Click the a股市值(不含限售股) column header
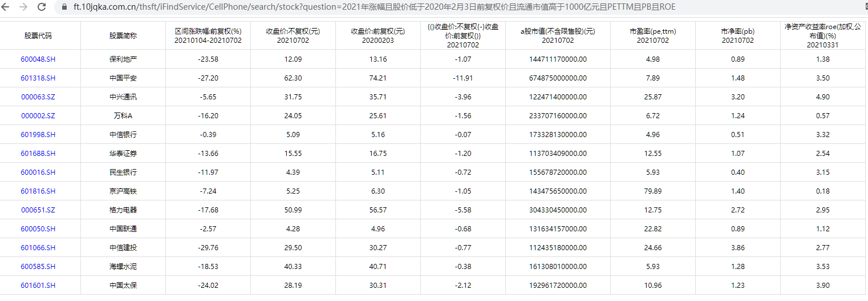Screen dimensions: 868x301 [558, 36]
